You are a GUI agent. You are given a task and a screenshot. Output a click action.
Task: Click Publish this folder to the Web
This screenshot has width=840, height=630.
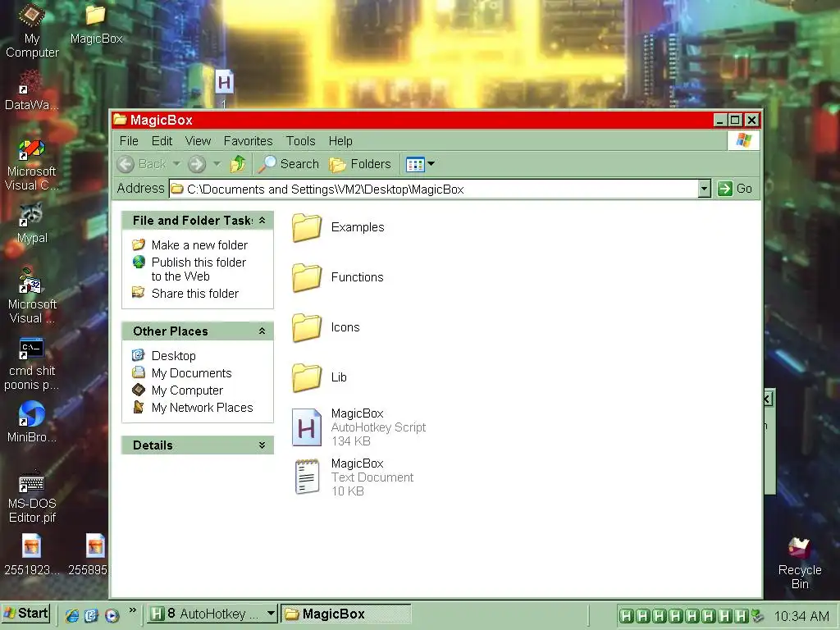189,269
